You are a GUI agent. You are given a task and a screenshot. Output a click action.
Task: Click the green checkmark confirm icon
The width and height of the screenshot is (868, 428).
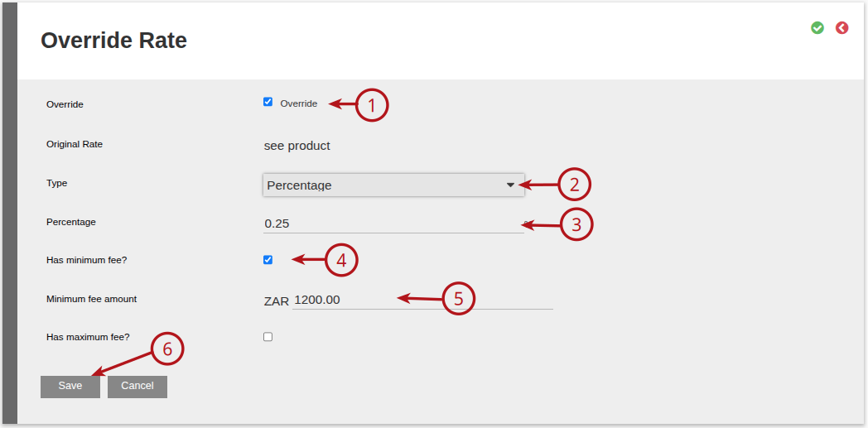[817, 27]
